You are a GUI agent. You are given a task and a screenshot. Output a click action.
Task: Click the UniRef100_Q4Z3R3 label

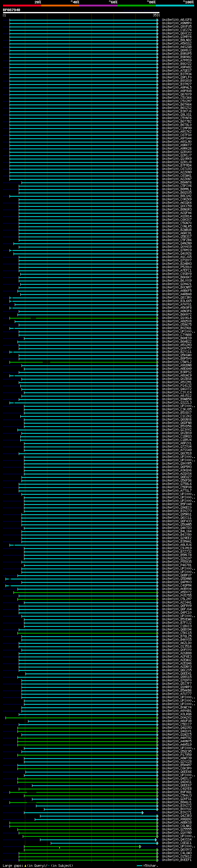[177, 816]
